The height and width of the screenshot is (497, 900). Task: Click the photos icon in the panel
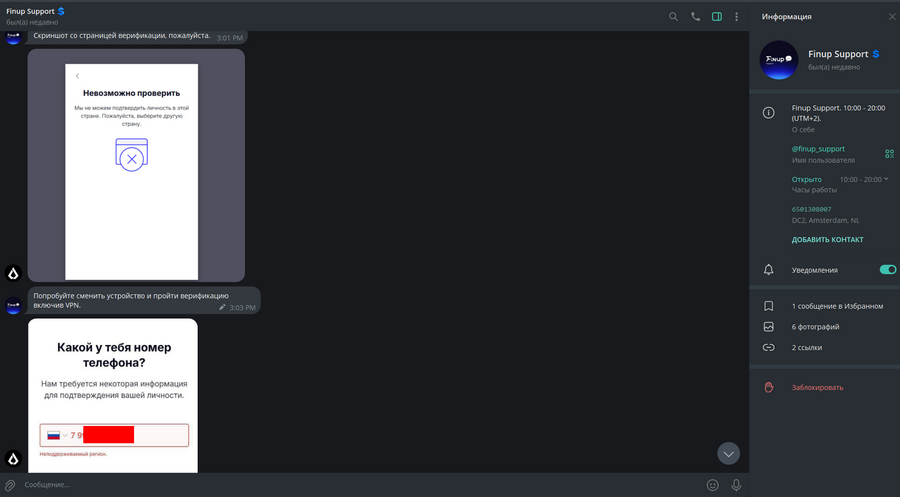(x=769, y=327)
